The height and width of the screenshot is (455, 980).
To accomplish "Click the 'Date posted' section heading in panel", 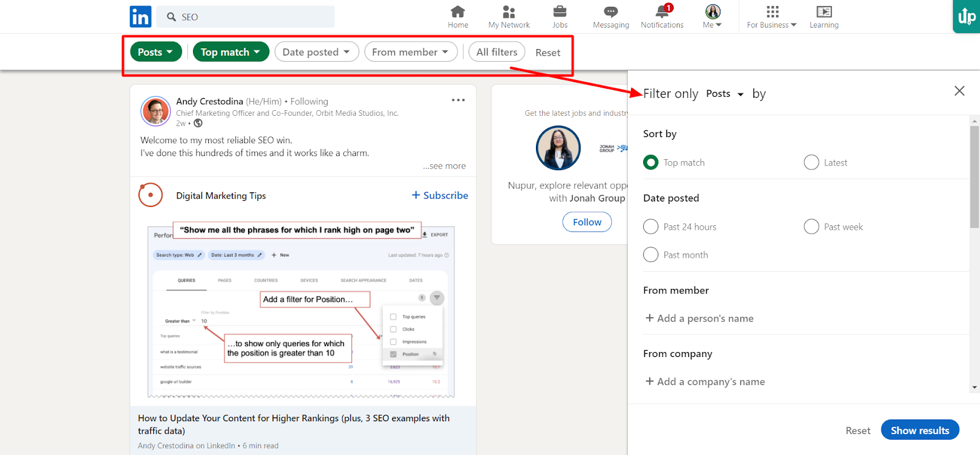I will [x=671, y=198].
